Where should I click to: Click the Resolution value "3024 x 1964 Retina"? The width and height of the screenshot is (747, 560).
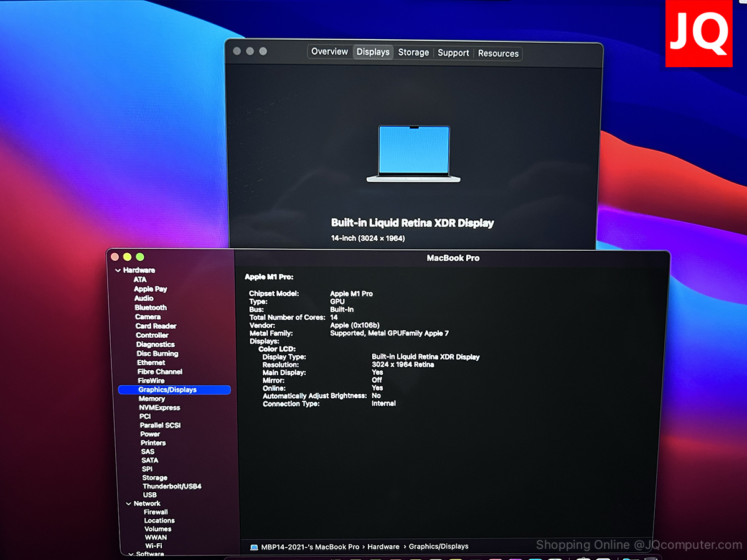point(403,365)
